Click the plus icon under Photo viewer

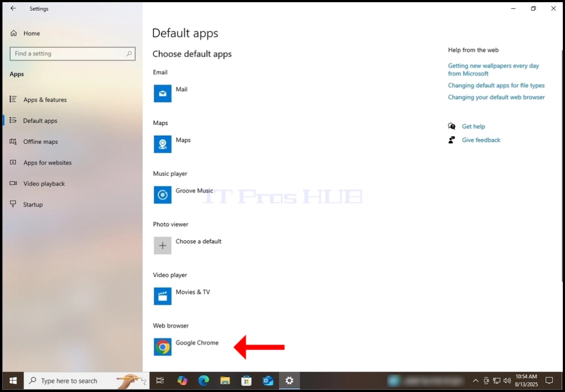[x=163, y=246]
